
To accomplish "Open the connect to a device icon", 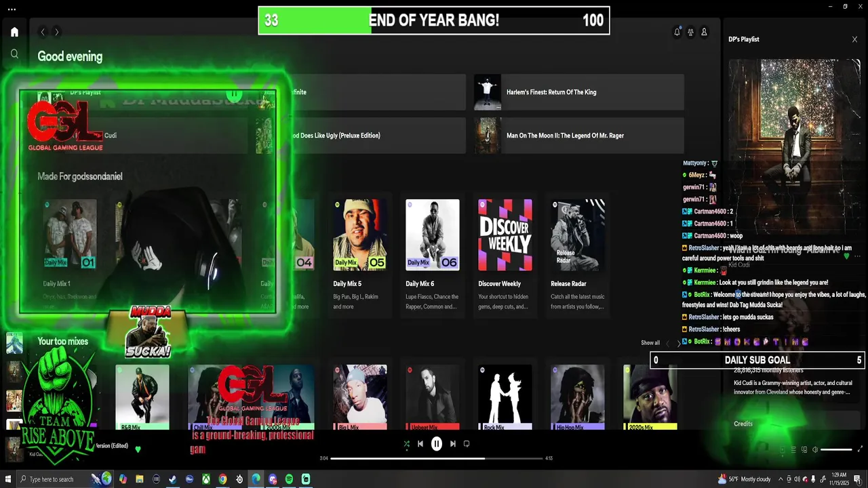I will pyautogui.click(x=804, y=449).
